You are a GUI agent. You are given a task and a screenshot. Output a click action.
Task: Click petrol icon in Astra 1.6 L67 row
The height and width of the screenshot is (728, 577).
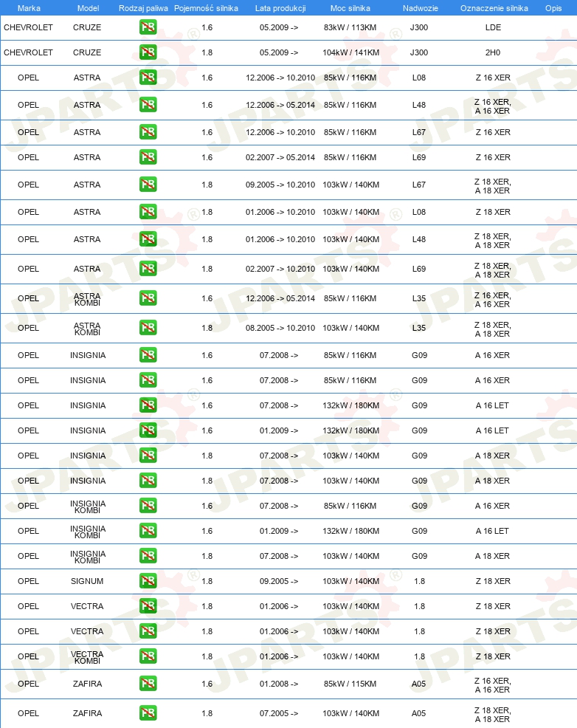[x=148, y=132]
